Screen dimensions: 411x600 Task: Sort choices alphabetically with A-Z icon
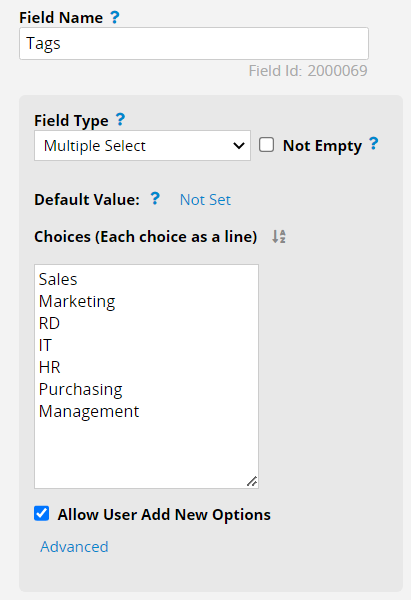(x=279, y=236)
